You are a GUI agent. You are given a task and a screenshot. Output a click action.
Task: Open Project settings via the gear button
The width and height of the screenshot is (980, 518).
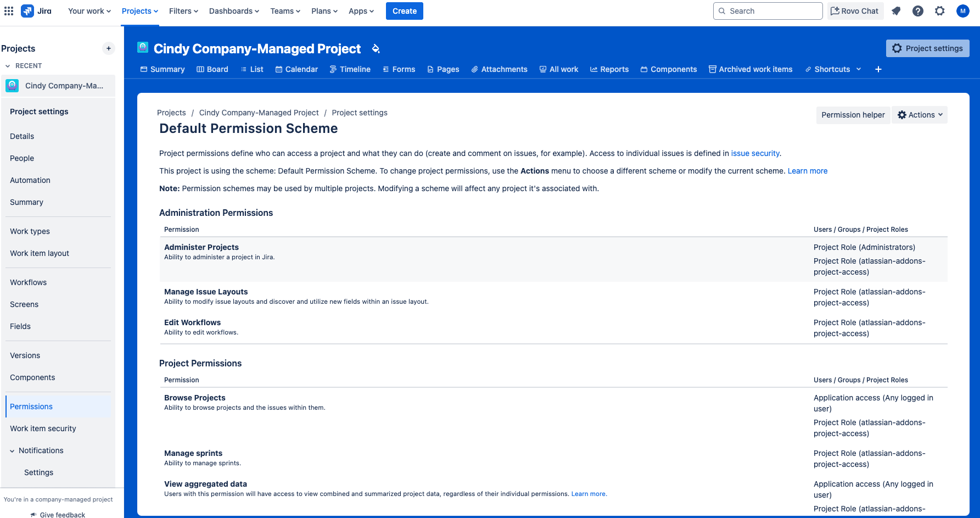(x=927, y=48)
